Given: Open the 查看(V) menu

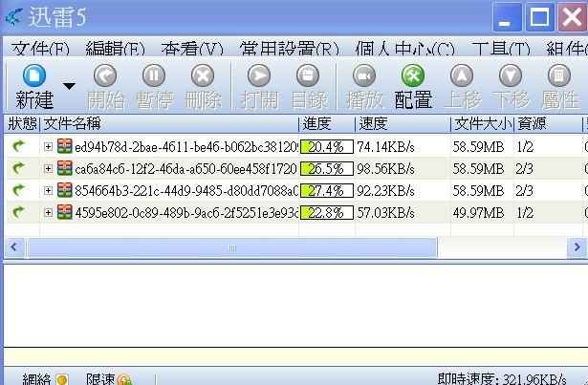Looking at the screenshot, I should point(192,49).
